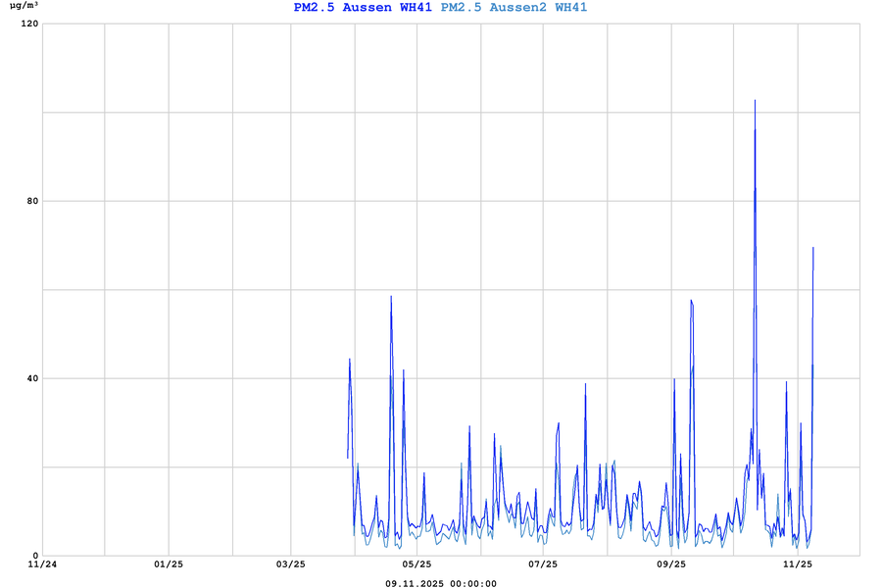Viewport: 882px width, 588px height.
Task: Click the 40 y-axis tick label
Action: pos(31,378)
